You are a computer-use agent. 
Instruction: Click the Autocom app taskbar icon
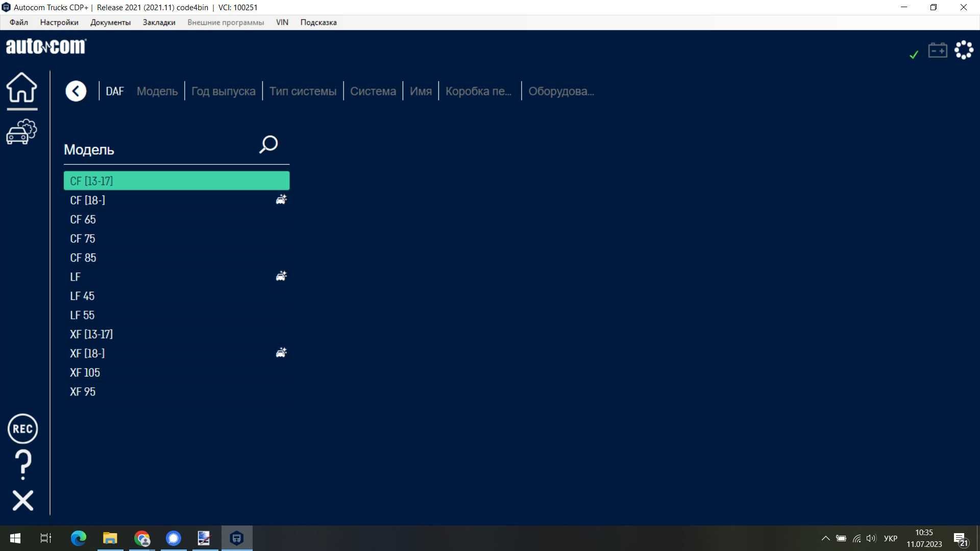pos(237,538)
